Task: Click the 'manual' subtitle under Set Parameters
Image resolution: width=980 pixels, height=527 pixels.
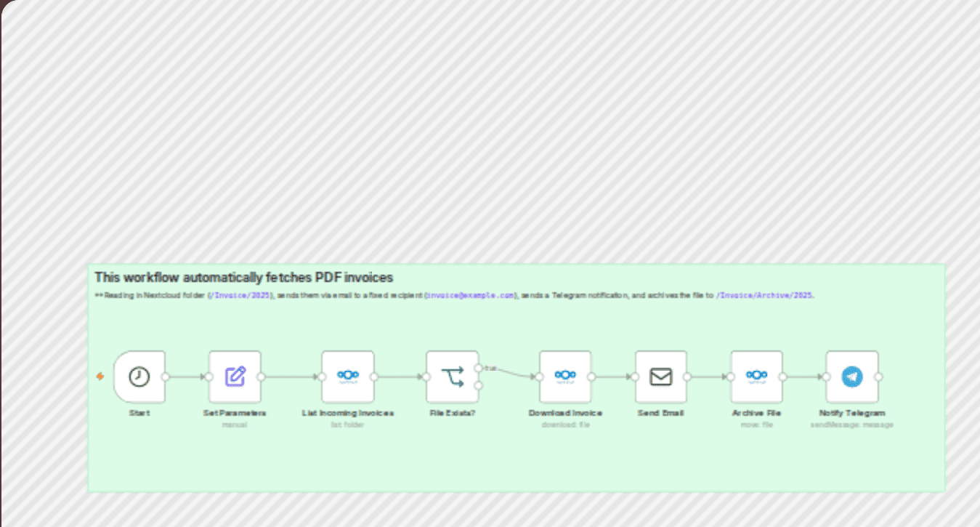Action: pos(235,425)
